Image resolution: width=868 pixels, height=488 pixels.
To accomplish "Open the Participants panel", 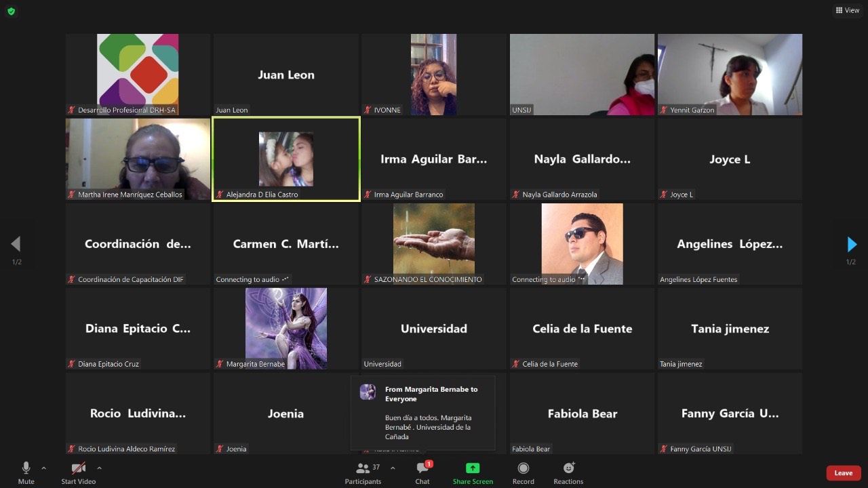I will 363,468.
